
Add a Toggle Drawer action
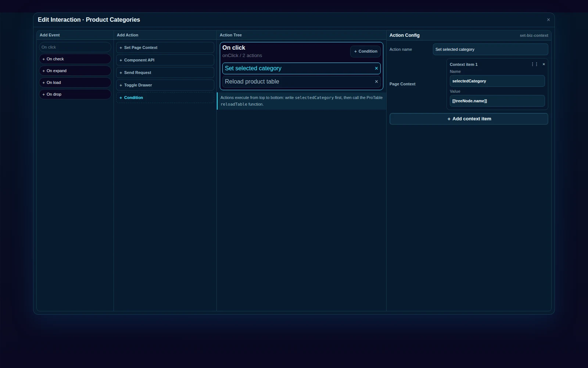165,85
